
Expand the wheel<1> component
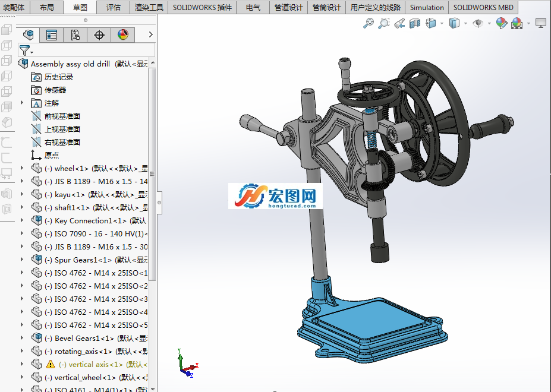pos(22,168)
